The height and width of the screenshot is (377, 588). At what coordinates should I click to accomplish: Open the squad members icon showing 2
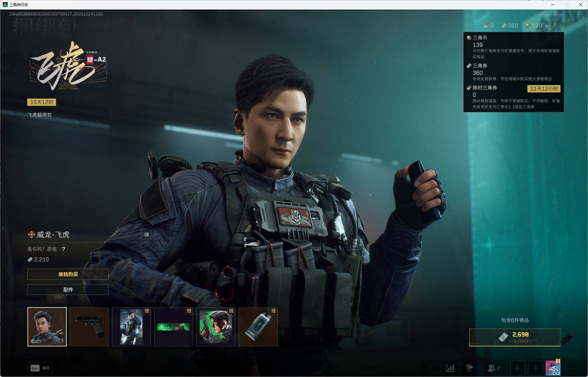click(x=493, y=368)
